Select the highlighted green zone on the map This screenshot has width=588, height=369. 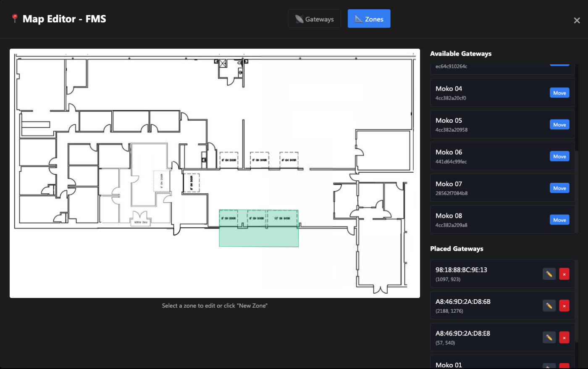tap(259, 228)
